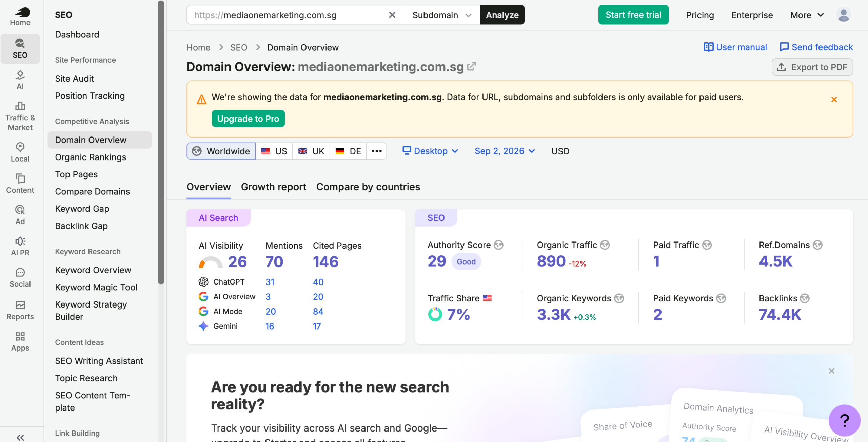Open more countries via three-dots button
Image resolution: width=868 pixels, height=442 pixels.
377,151
